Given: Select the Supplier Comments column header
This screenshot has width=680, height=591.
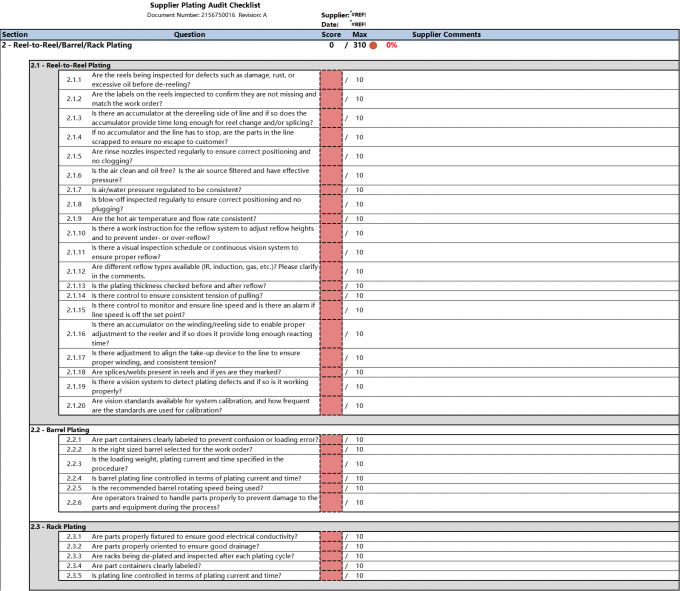Looking at the screenshot, I should 446,34.
